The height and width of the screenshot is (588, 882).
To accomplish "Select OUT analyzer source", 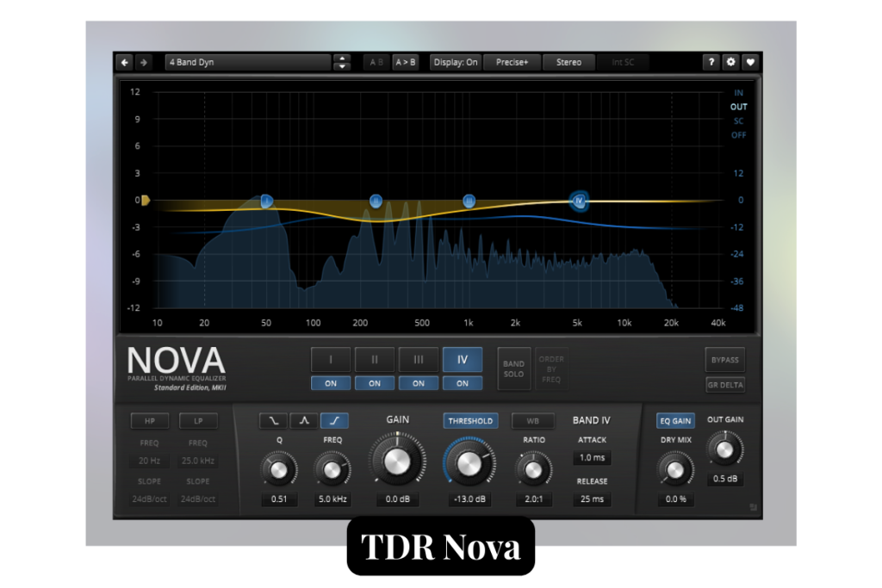I will point(738,107).
